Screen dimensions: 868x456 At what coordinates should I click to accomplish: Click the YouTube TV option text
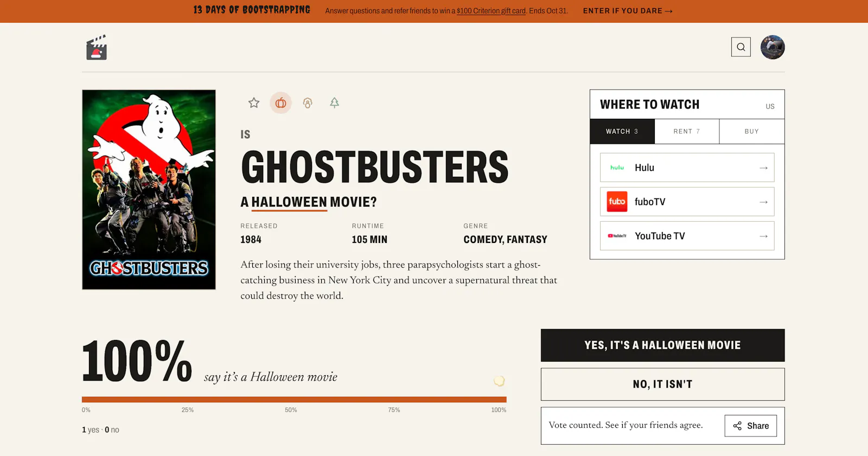point(660,236)
